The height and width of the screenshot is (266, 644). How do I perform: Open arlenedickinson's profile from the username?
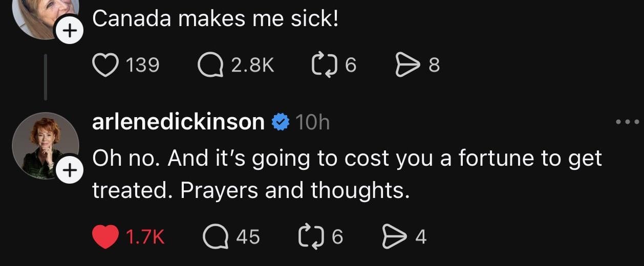click(x=178, y=122)
